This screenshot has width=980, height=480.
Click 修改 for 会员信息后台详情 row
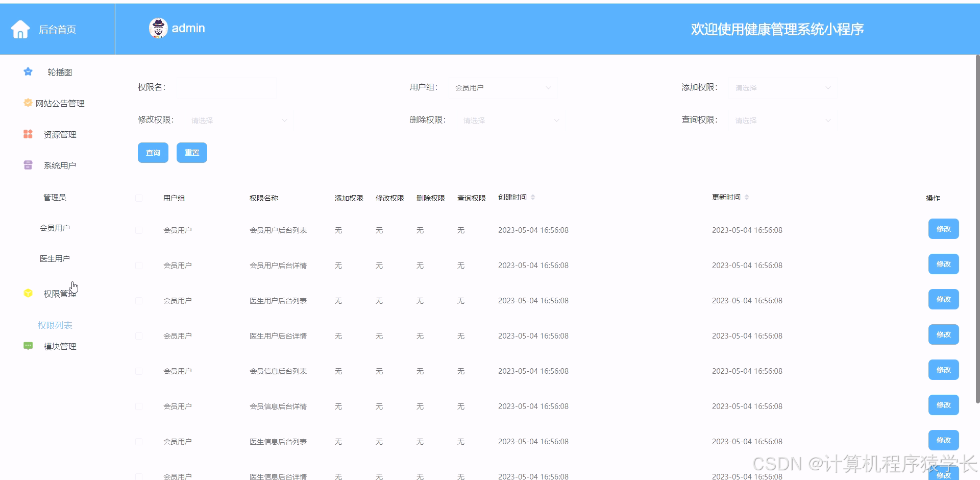click(x=943, y=405)
